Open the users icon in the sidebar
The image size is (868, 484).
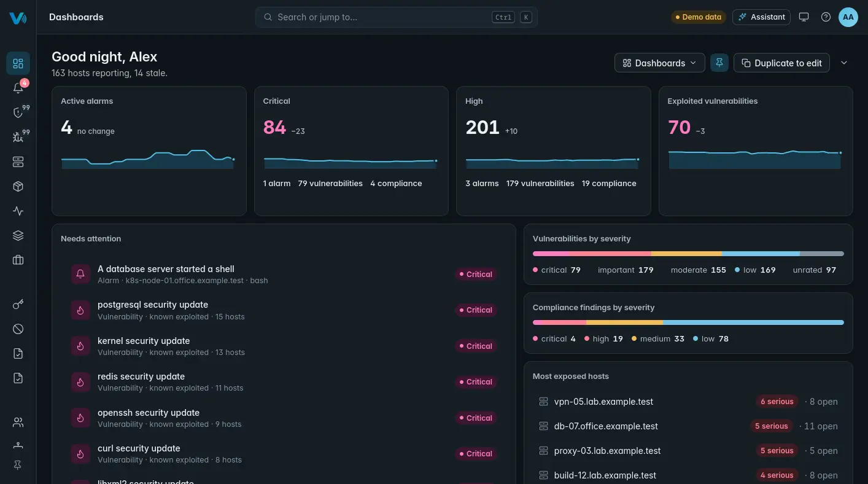[x=18, y=423]
